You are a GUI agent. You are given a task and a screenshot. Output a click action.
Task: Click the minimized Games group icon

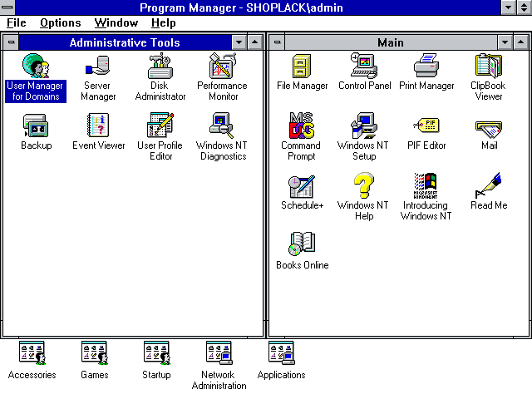[95, 353]
